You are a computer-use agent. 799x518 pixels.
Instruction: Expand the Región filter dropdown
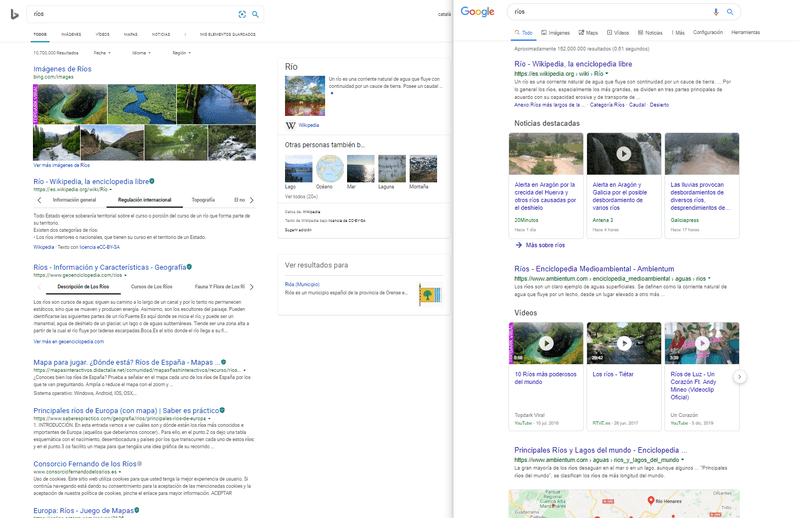pos(181,52)
